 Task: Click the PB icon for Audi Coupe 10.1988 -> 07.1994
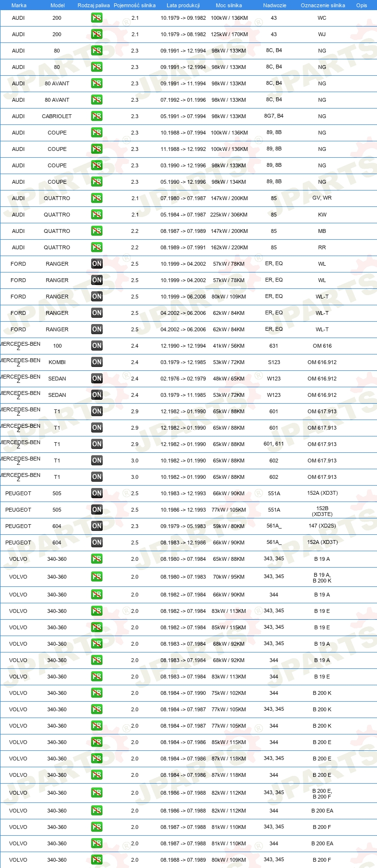(97, 133)
